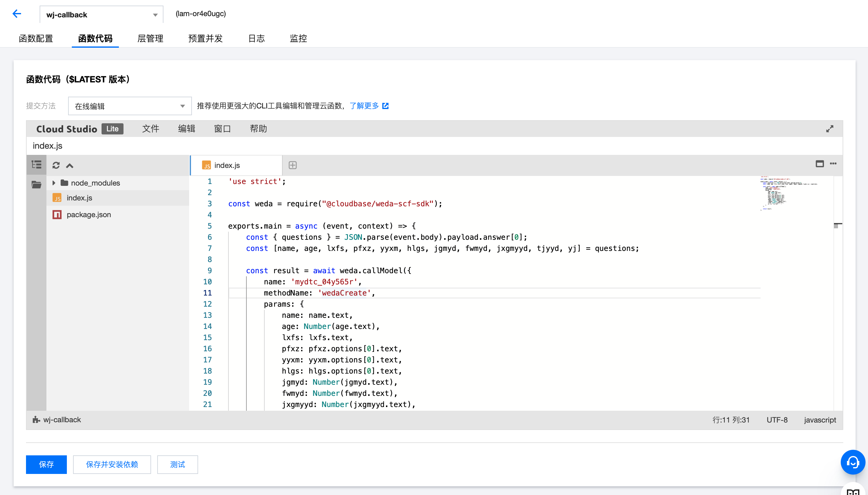Expand the node_modules folder
Image resolution: width=868 pixels, height=495 pixels.
tap(54, 183)
